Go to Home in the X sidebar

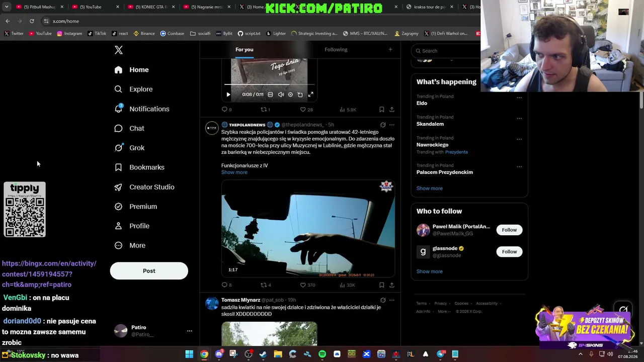click(x=131, y=70)
